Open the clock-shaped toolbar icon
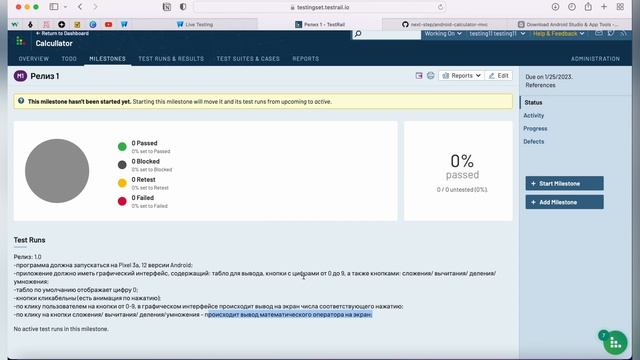 pos(572,7)
